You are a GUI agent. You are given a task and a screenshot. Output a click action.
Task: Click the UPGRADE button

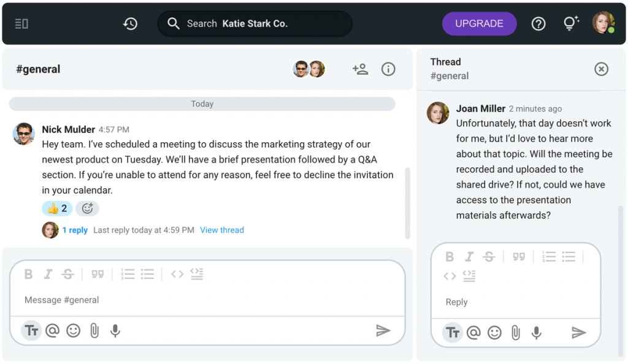click(x=479, y=24)
